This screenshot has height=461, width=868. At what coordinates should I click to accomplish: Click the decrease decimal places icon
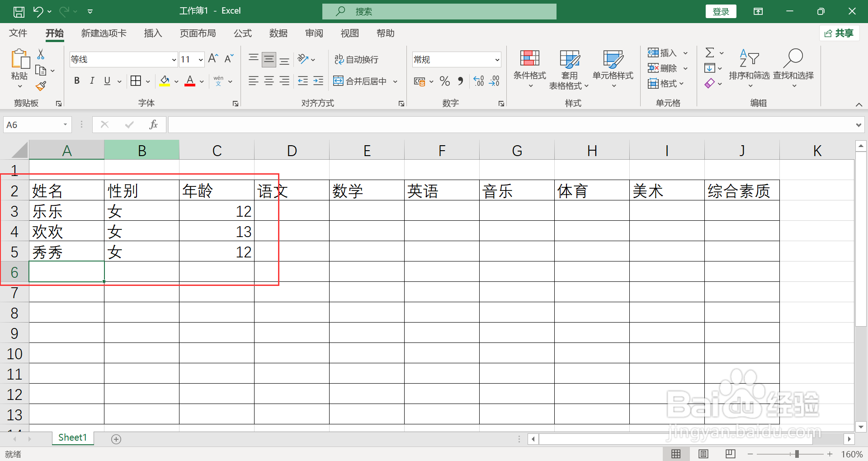point(495,81)
